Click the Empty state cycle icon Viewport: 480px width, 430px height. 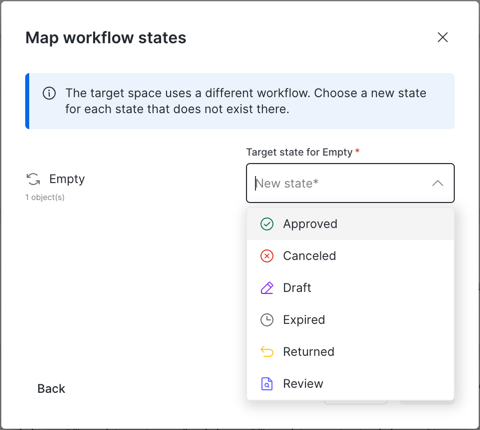(33, 179)
